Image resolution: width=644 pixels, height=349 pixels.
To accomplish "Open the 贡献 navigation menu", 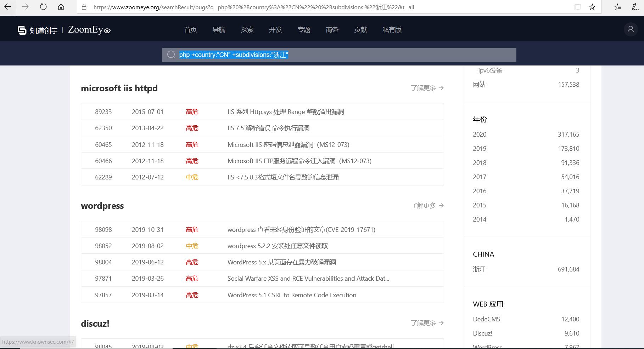I will pyautogui.click(x=360, y=30).
